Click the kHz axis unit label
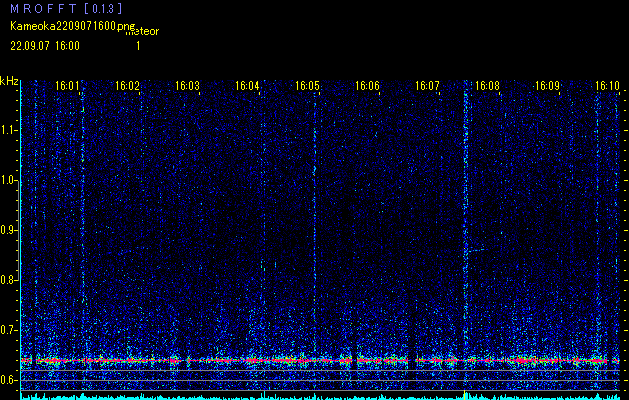 tap(9, 81)
